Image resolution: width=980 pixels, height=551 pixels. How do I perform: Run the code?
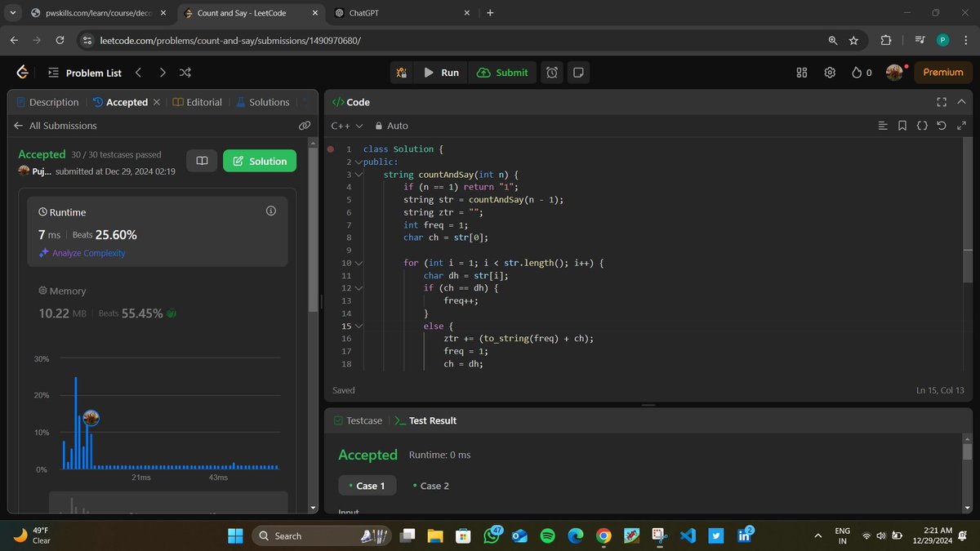tap(442, 73)
